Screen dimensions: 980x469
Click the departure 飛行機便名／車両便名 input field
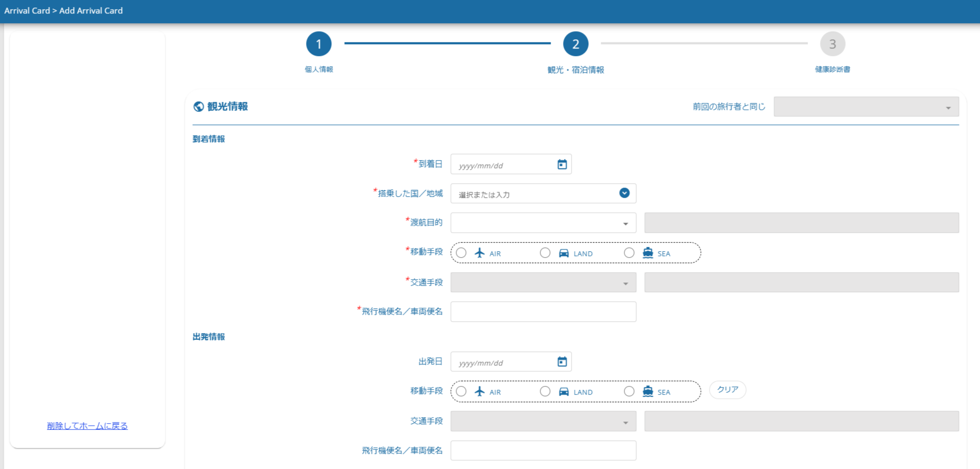pos(543,451)
